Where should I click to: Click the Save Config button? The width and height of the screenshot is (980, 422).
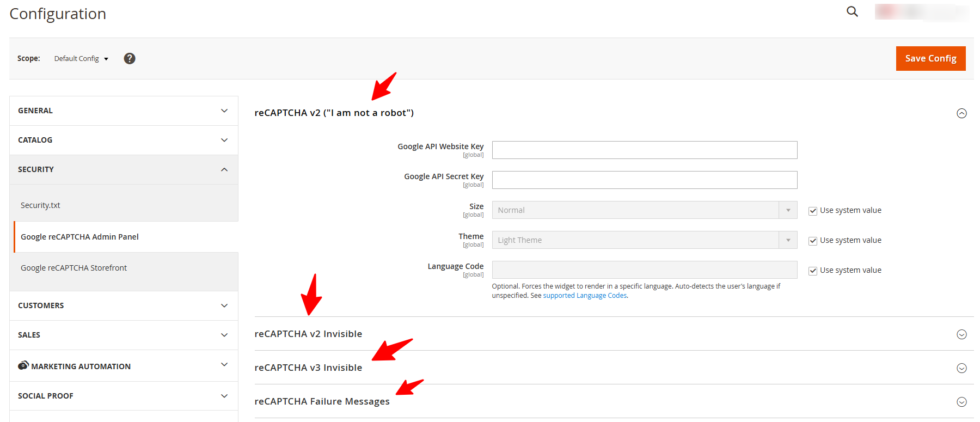click(x=930, y=58)
